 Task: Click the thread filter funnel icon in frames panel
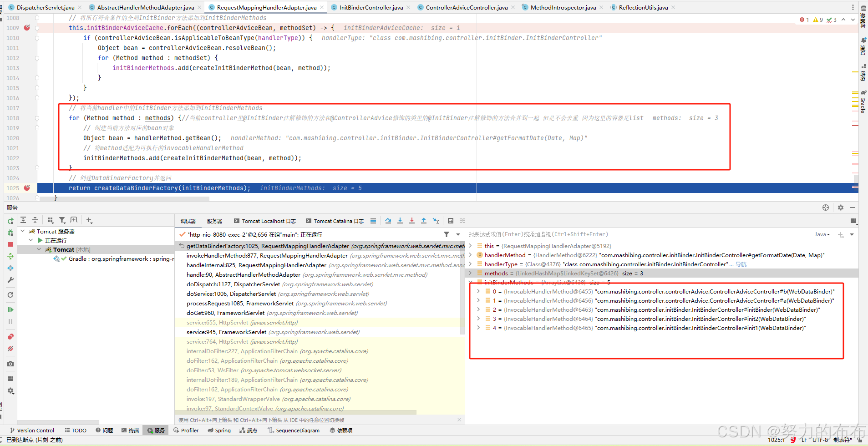pyautogui.click(x=447, y=234)
